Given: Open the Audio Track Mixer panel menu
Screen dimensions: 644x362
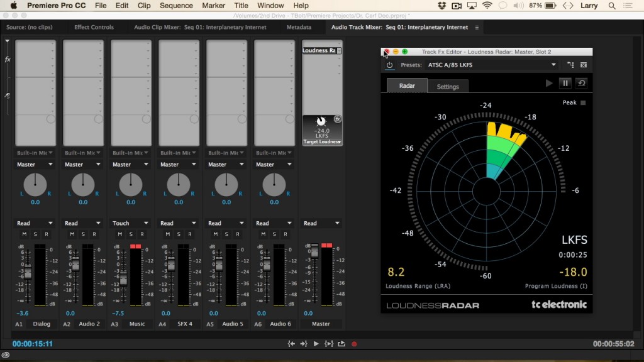Looking at the screenshot, I should tap(477, 28).
